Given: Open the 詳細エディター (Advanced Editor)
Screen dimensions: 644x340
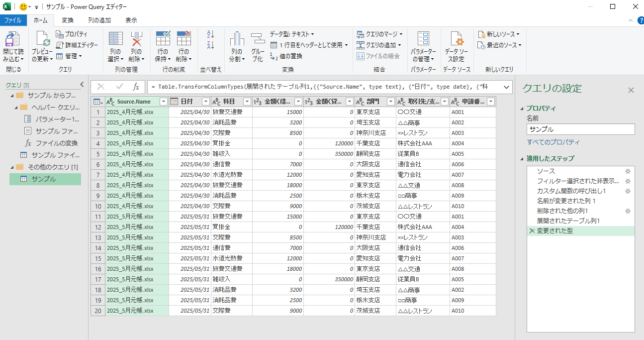Looking at the screenshot, I should point(77,45).
